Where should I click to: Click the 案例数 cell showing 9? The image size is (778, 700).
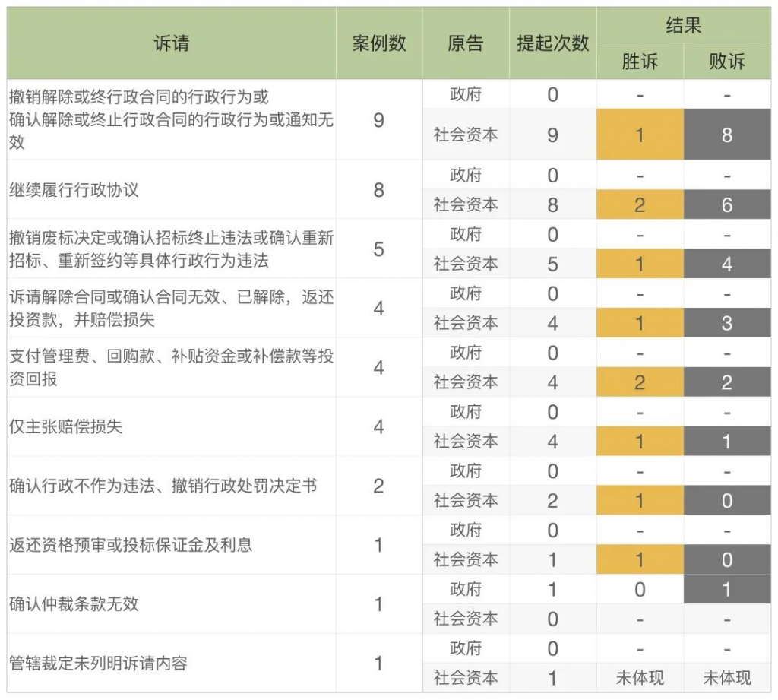(378, 120)
